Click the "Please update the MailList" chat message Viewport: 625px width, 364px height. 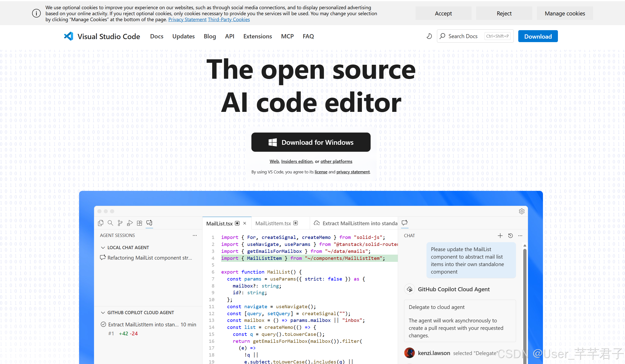(x=471, y=260)
